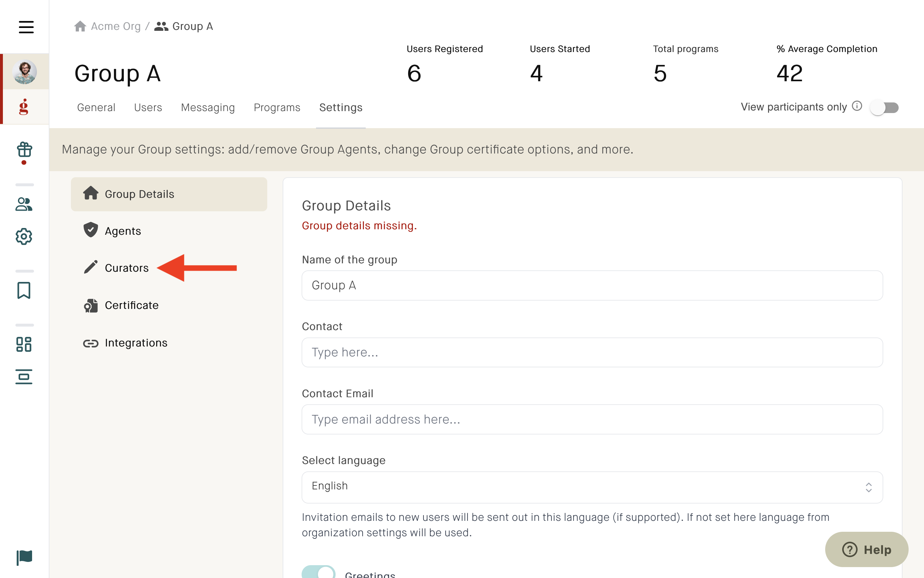Select the Settings tab

pyautogui.click(x=341, y=108)
